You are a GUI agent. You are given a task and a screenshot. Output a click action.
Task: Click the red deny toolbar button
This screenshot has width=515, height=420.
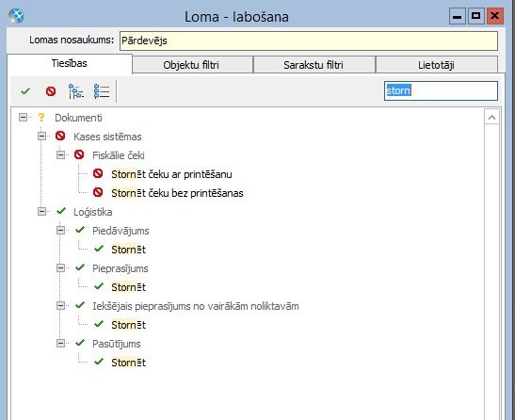(51, 91)
